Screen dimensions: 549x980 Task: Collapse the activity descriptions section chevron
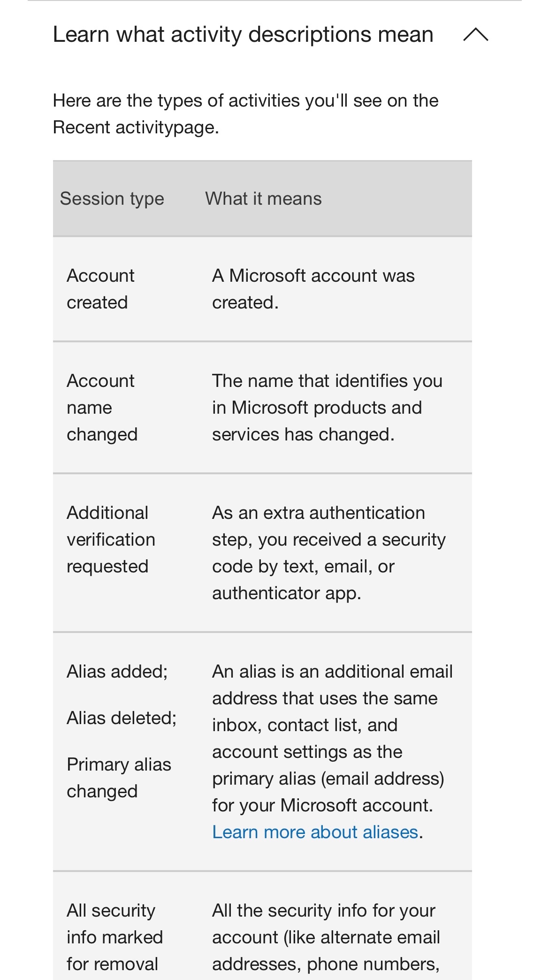coord(475,35)
